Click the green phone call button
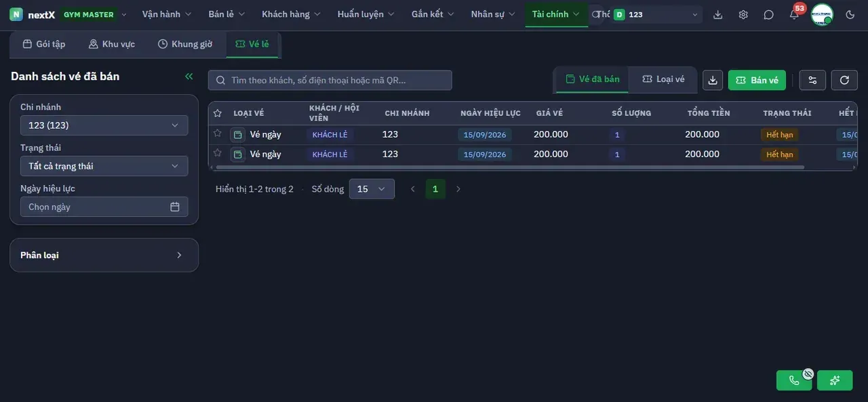Screen dimensions: 868x402 794,380
